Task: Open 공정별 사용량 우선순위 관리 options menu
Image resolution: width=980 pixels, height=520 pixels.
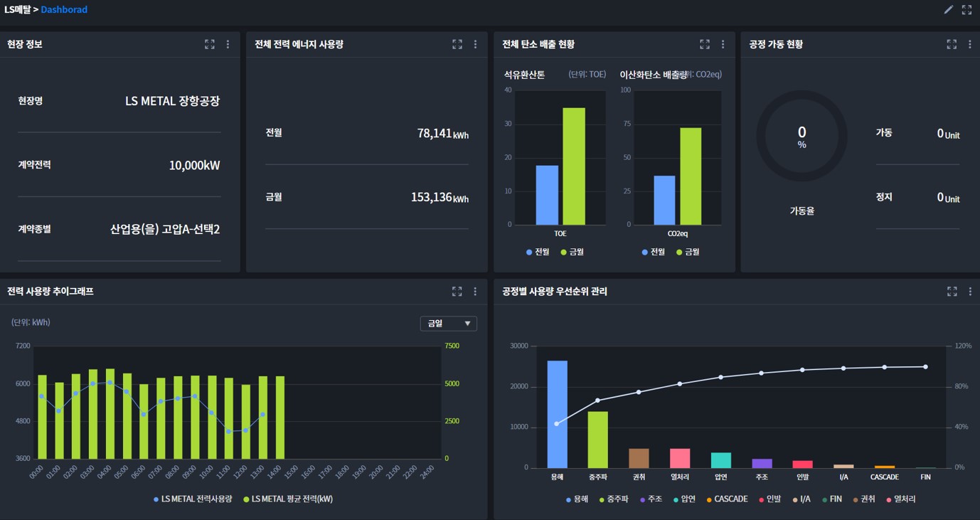Action: (969, 291)
